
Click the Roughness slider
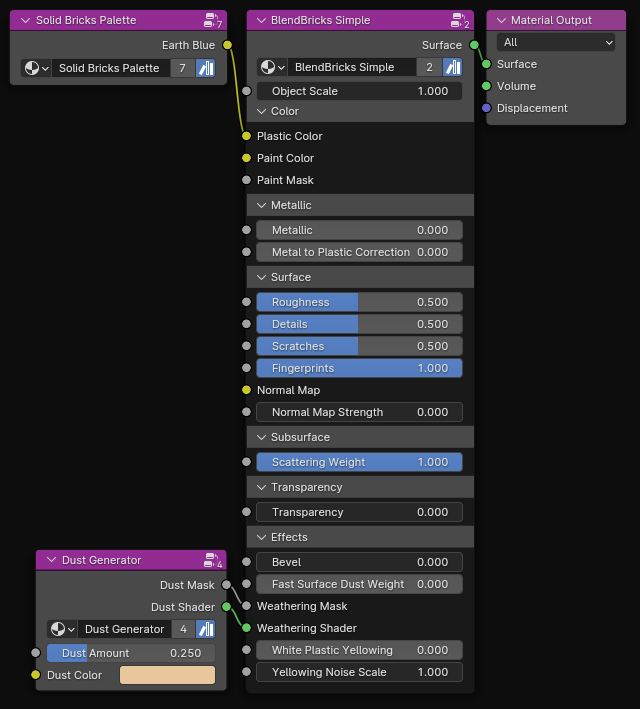[360, 302]
